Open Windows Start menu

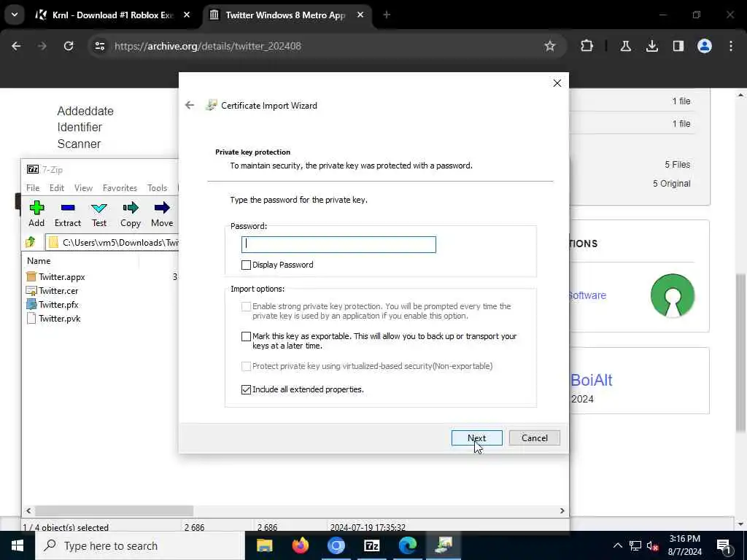(x=18, y=545)
